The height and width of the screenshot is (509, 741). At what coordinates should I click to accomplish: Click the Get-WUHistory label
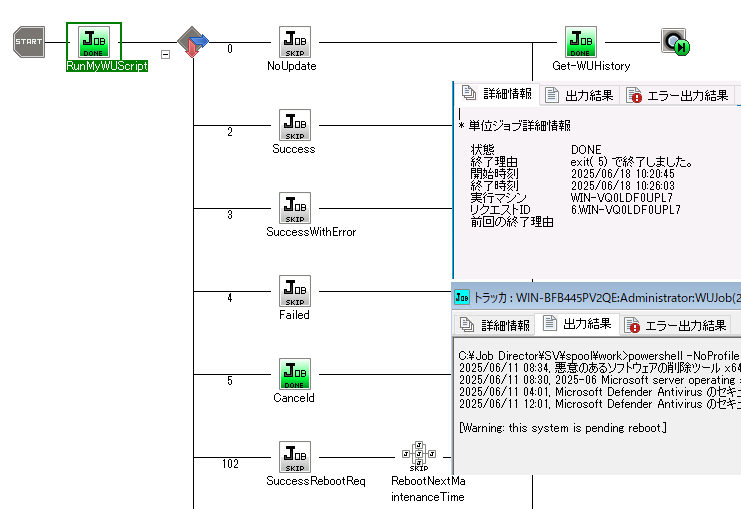pyautogui.click(x=591, y=66)
